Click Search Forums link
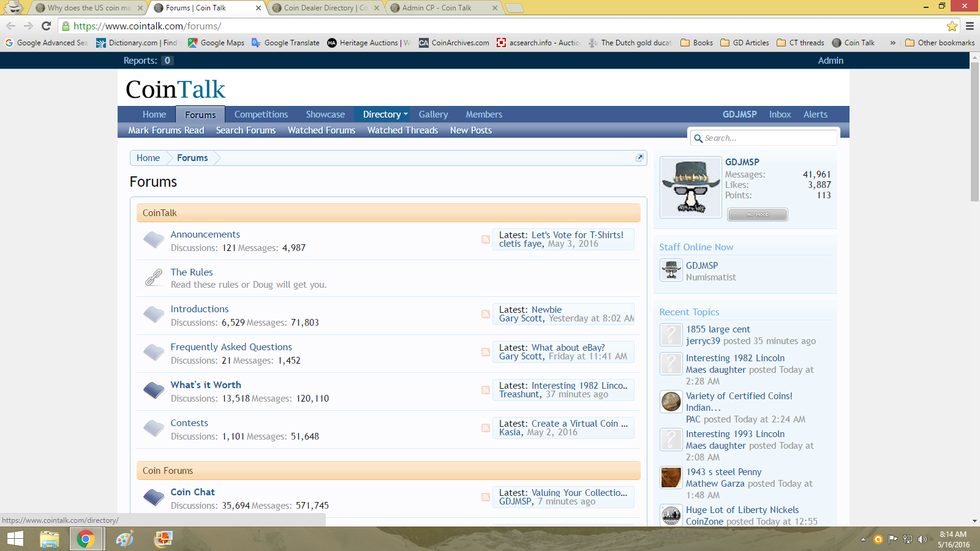The image size is (980, 551). click(246, 130)
